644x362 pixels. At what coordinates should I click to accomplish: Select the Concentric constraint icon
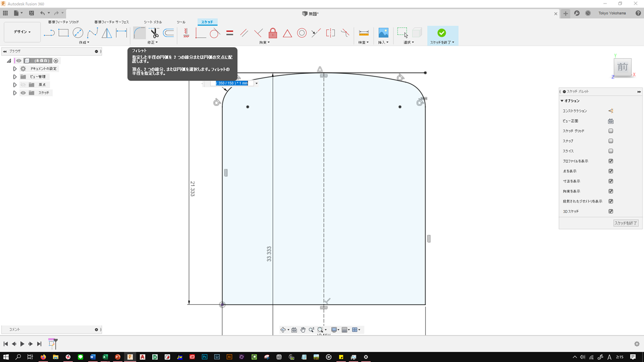[302, 33]
